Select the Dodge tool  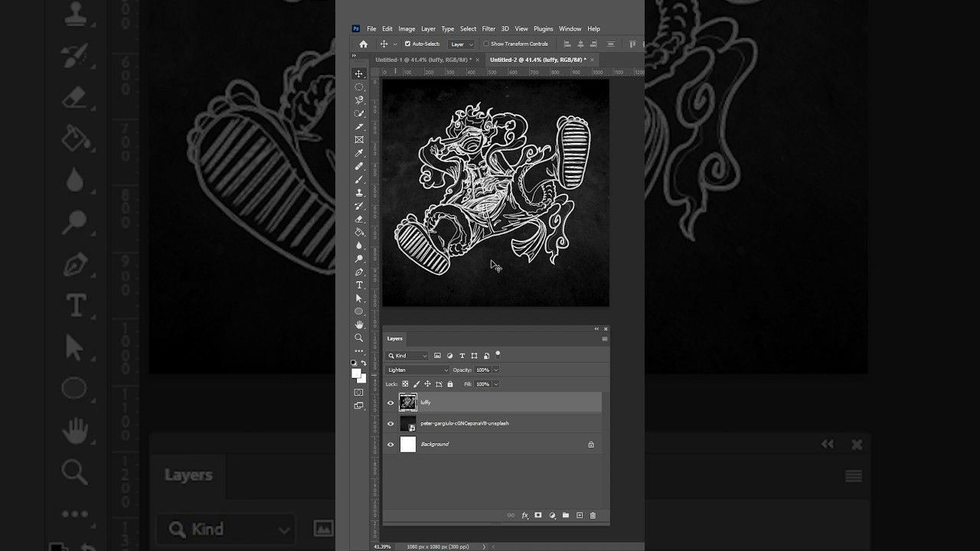point(359,259)
